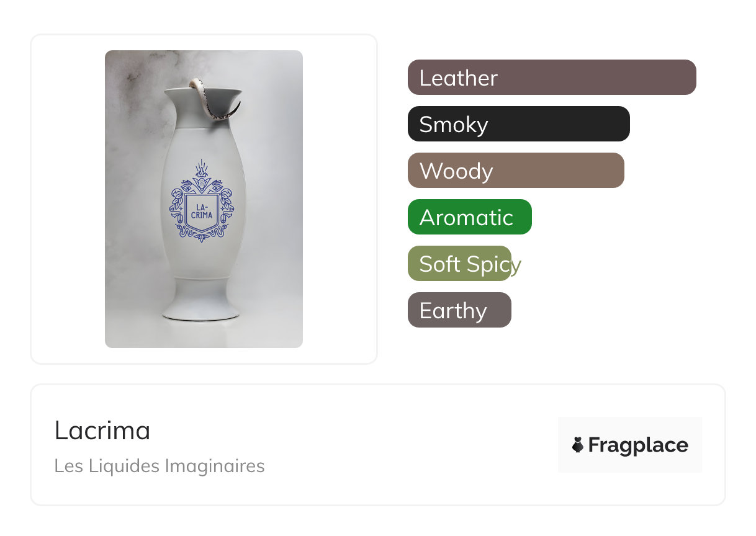Choose the green Aromatic accord bar

click(470, 217)
